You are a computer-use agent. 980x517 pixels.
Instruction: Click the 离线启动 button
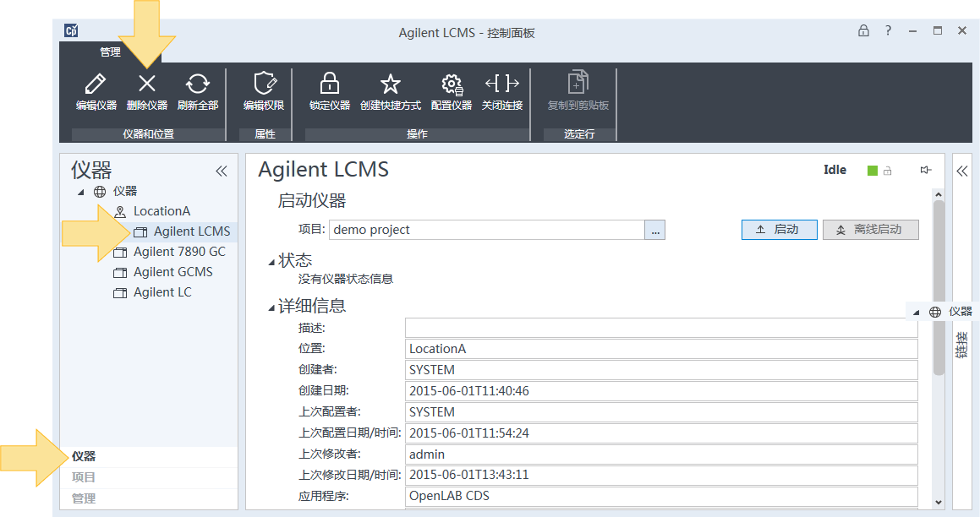click(x=871, y=230)
